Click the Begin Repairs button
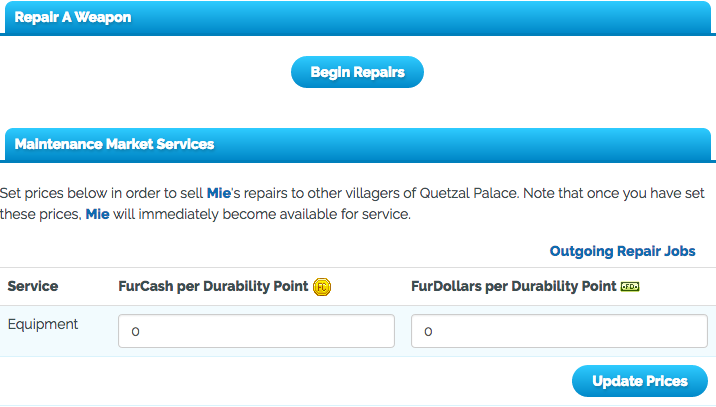 click(x=357, y=72)
